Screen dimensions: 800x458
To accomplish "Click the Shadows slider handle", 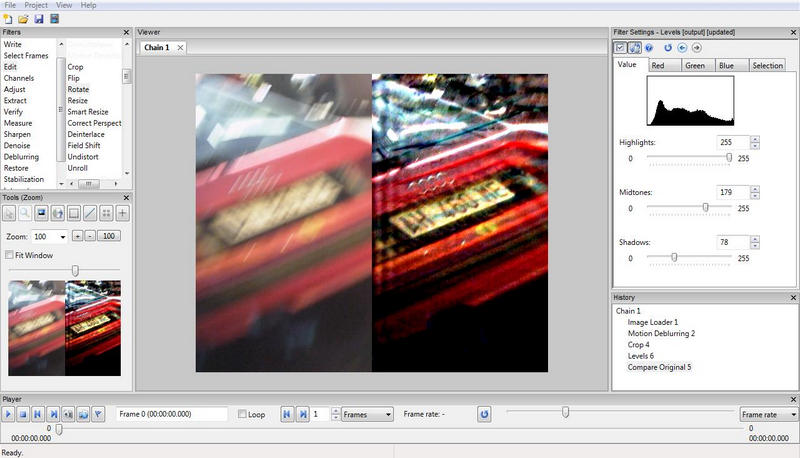I will (x=674, y=257).
